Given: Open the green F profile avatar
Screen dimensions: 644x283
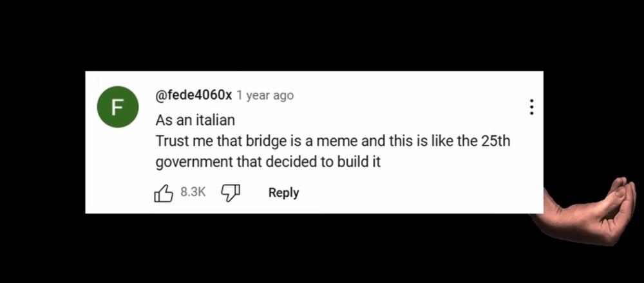Looking at the screenshot, I should point(117,107).
